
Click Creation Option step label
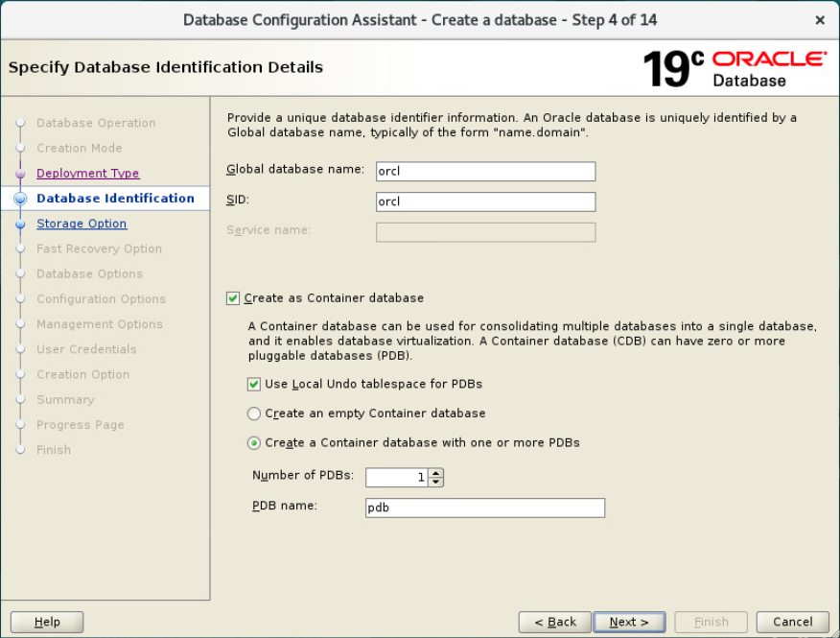(x=83, y=375)
